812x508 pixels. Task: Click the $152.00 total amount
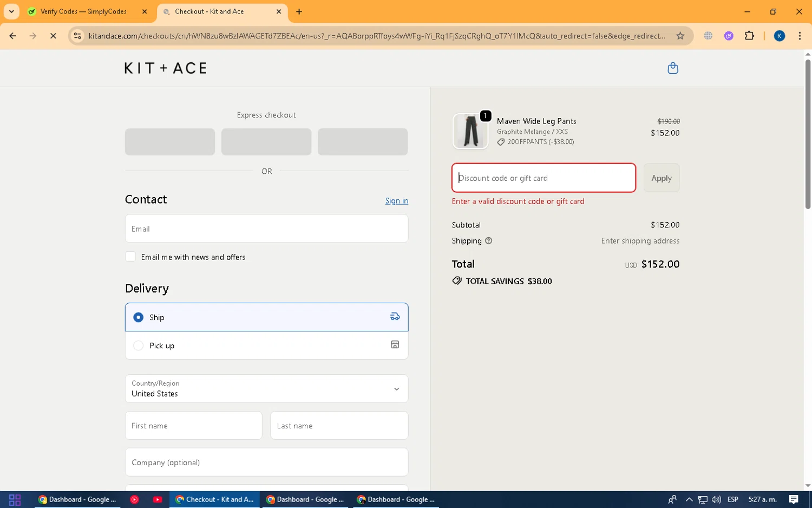(x=660, y=264)
